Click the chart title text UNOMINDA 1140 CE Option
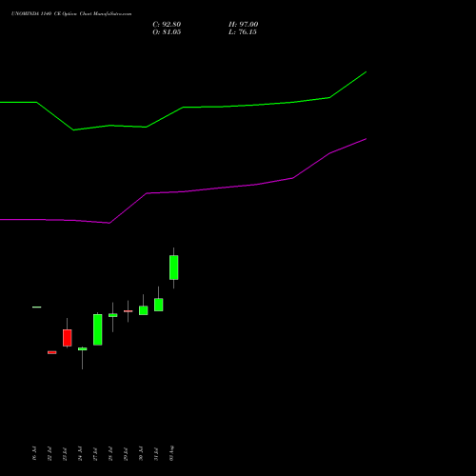The width and height of the screenshot is (476, 476). click(45, 14)
